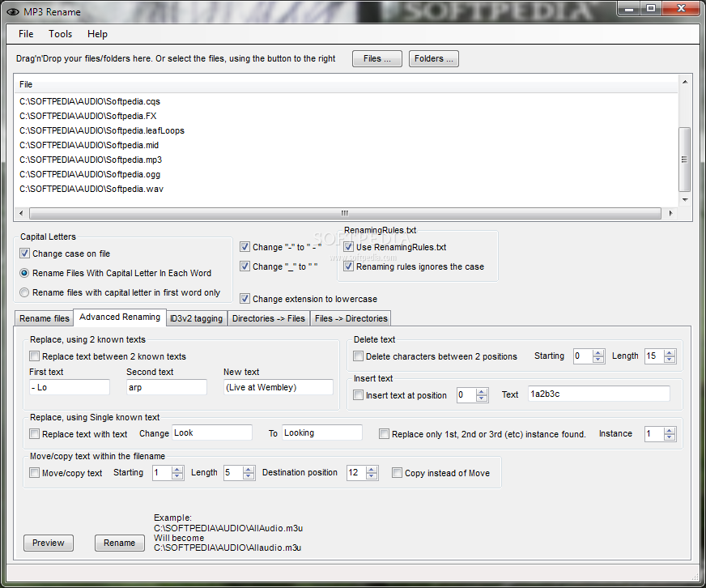This screenshot has width=706, height=588.
Task: Click file list scroll left arrow
Action: click(21, 213)
